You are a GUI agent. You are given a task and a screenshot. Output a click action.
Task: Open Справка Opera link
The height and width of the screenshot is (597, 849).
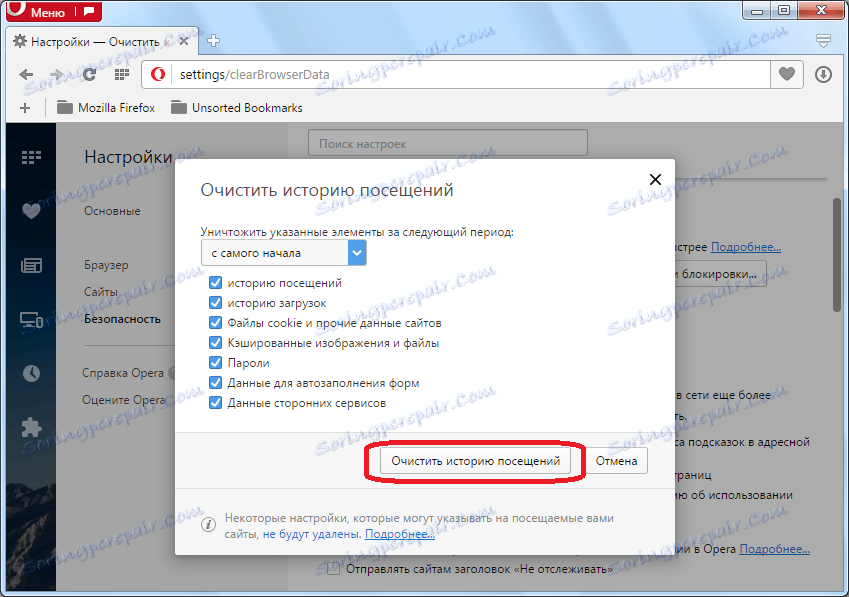(123, 373)
